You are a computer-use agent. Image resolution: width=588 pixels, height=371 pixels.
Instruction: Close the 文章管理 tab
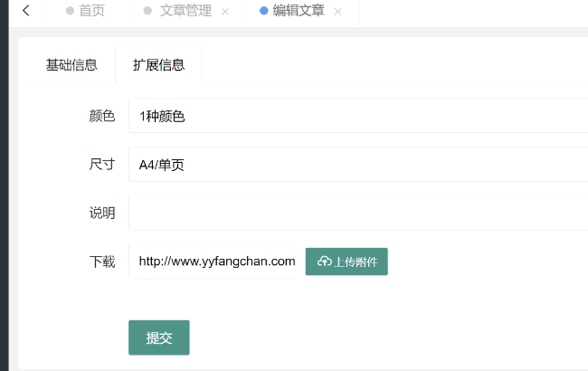tap(225, 12)
